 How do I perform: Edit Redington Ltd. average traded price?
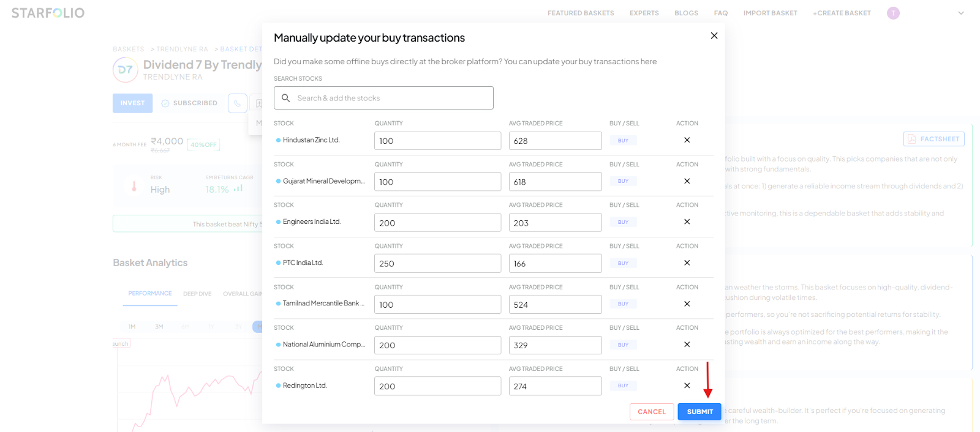[x=555, y=386]
